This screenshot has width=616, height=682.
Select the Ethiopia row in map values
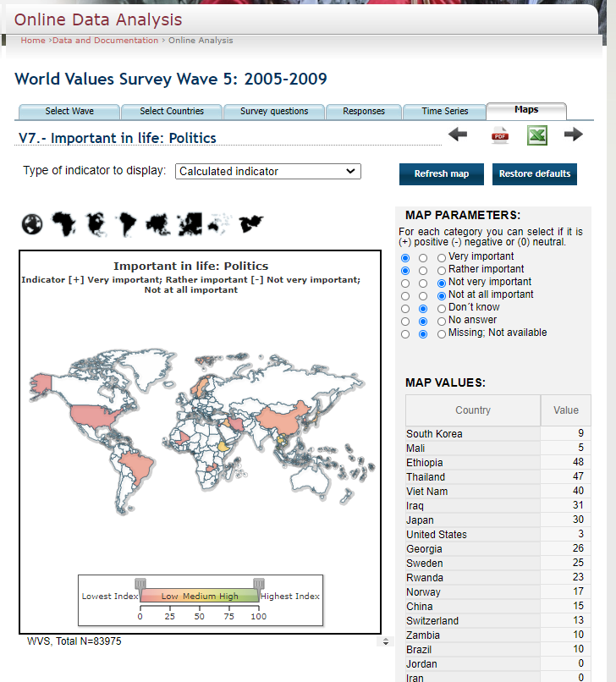498,462
